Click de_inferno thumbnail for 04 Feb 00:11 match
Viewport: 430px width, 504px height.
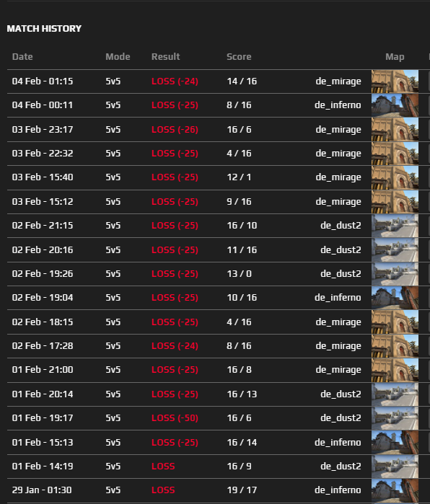point(395,105)
